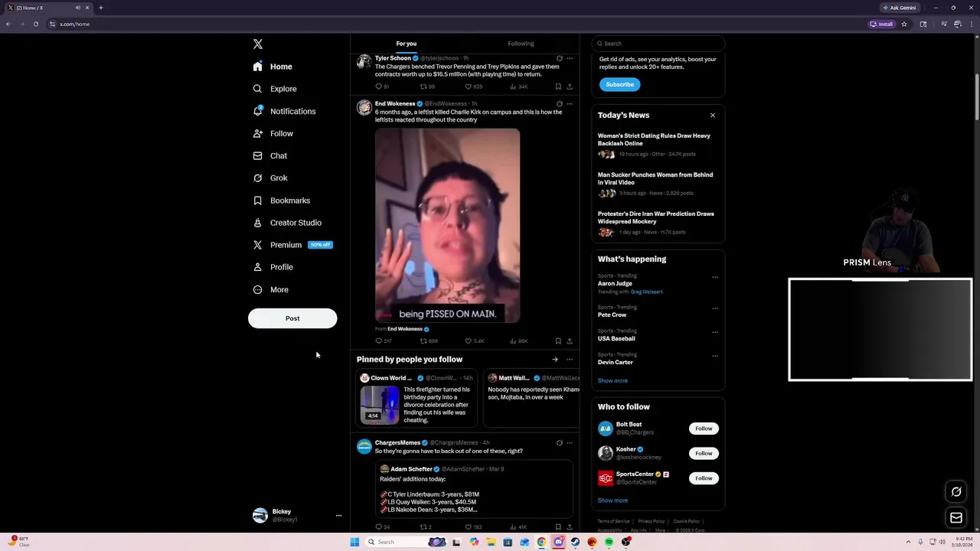The width and height of the screenshot is (980, 551).
Task: Show more in What's happening
Action: 612,380
